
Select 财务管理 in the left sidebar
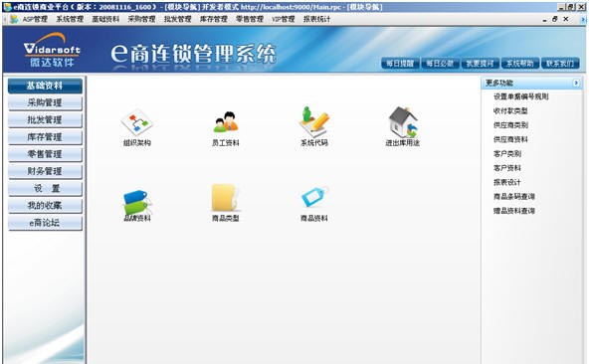click(x=45, y=171)
